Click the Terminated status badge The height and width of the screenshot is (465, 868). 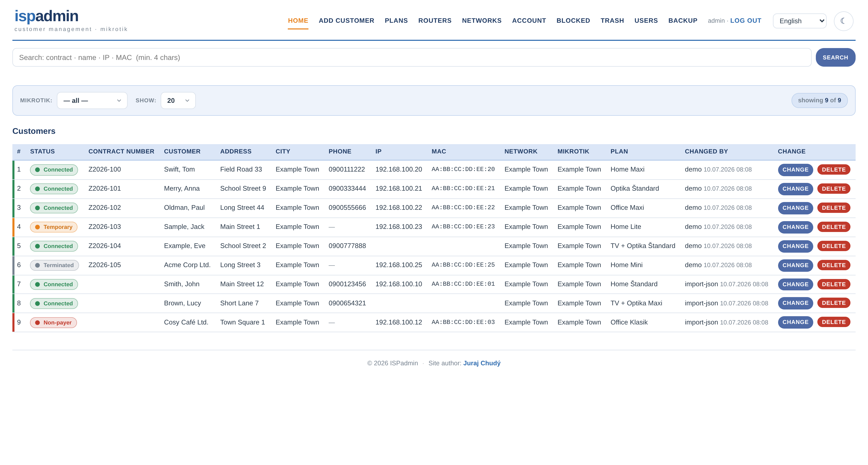point(54,265)
